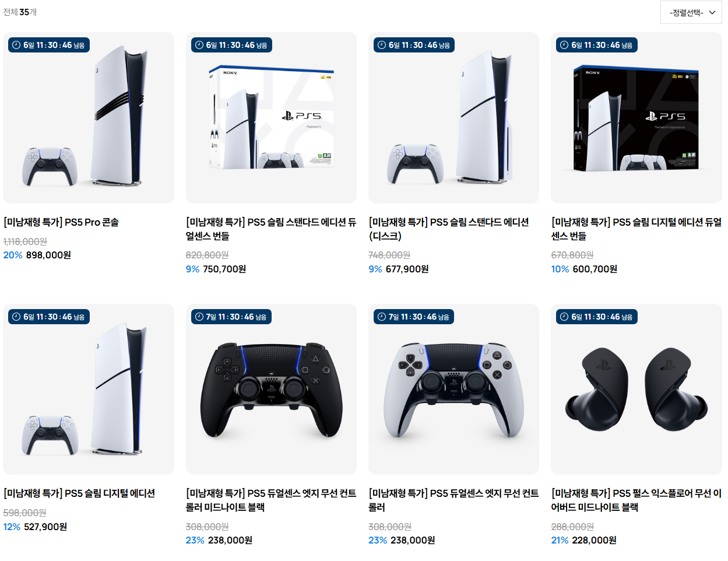This screenshot has height=561, width=728.
Task: Open the -정렬선택- sort dropdown
Action: [x=691, y=12]
